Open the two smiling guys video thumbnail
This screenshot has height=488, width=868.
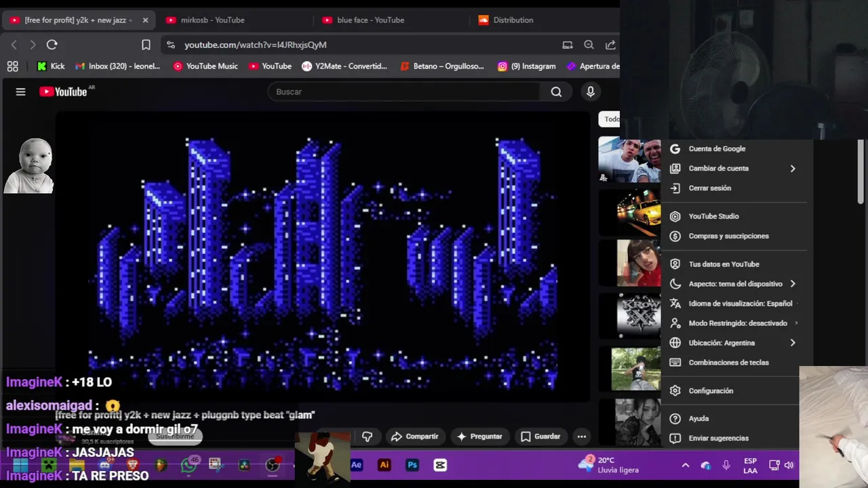(629, 160)
